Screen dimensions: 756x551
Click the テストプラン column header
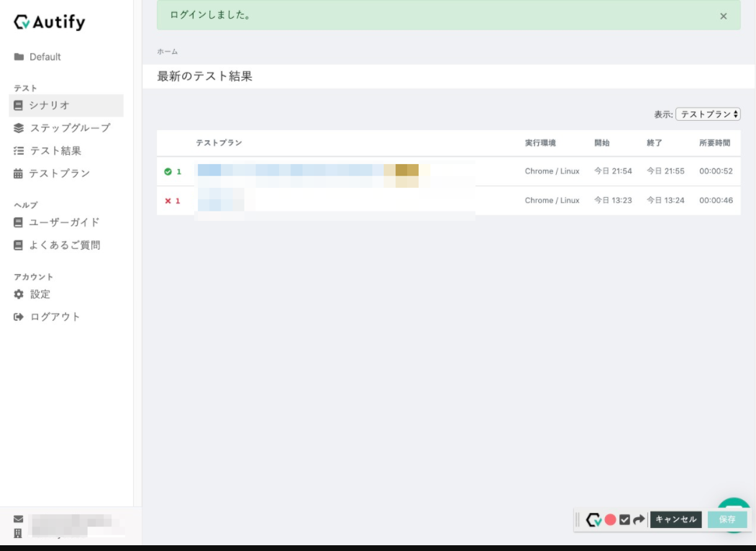point(219,142)
